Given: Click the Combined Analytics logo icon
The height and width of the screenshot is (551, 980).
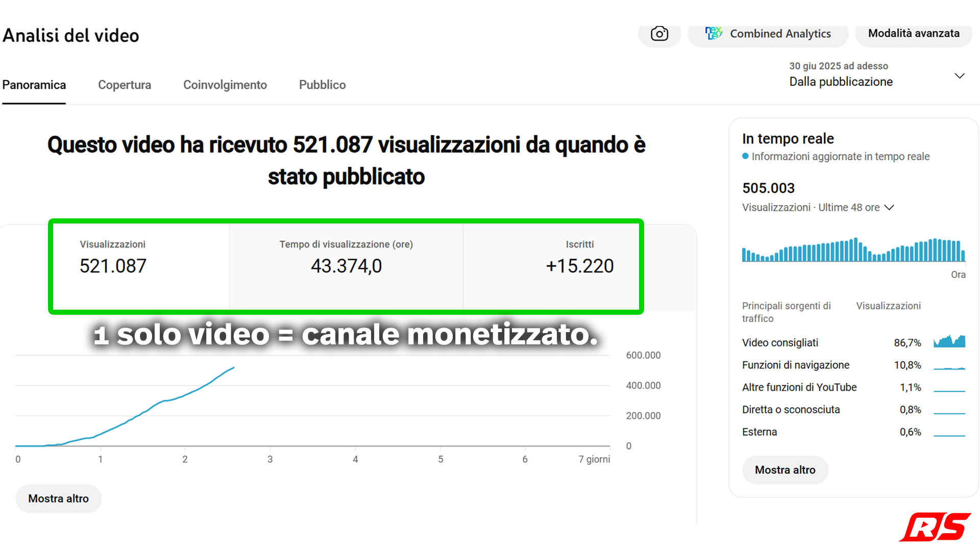Looking at the screenshot, I should [x=714, y=33].
